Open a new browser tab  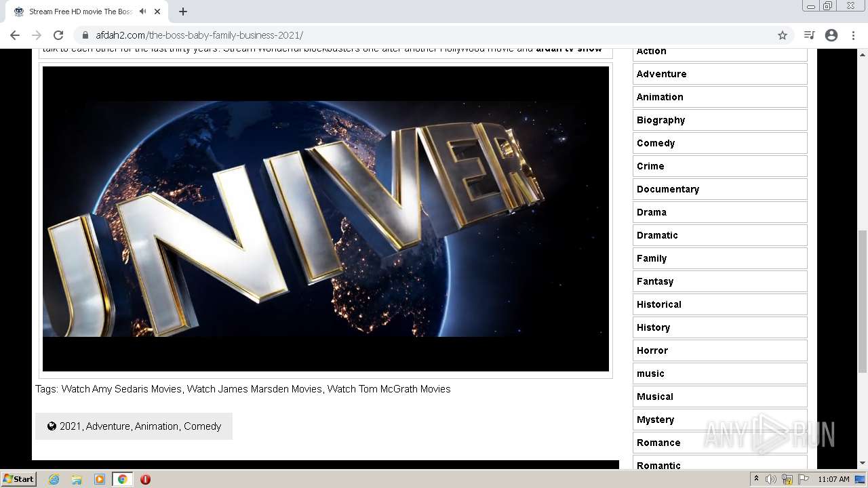tap(183, 12)
